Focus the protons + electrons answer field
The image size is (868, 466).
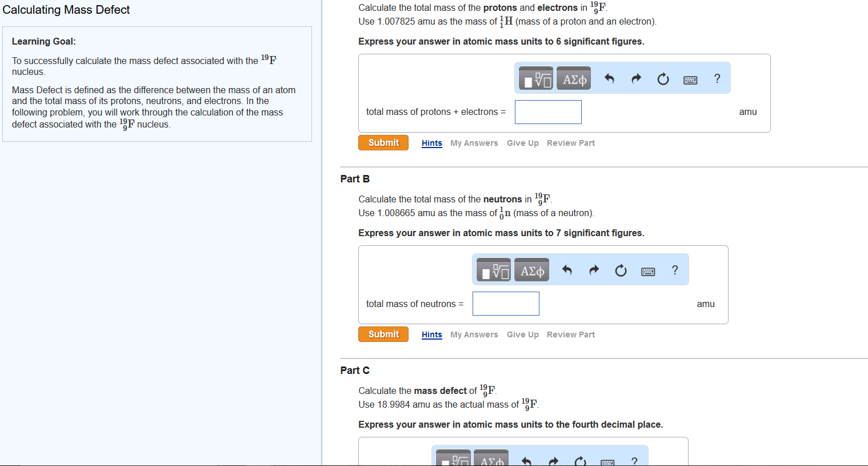tap(548, 112)
